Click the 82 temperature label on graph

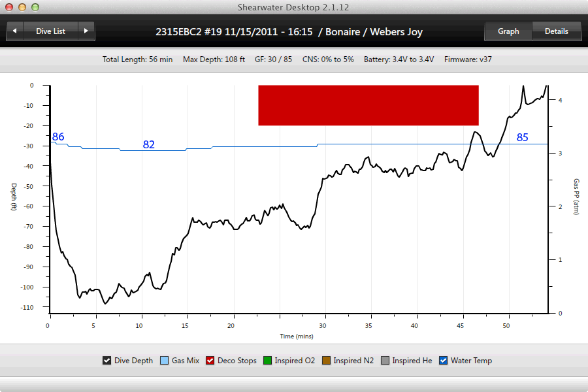149,145
